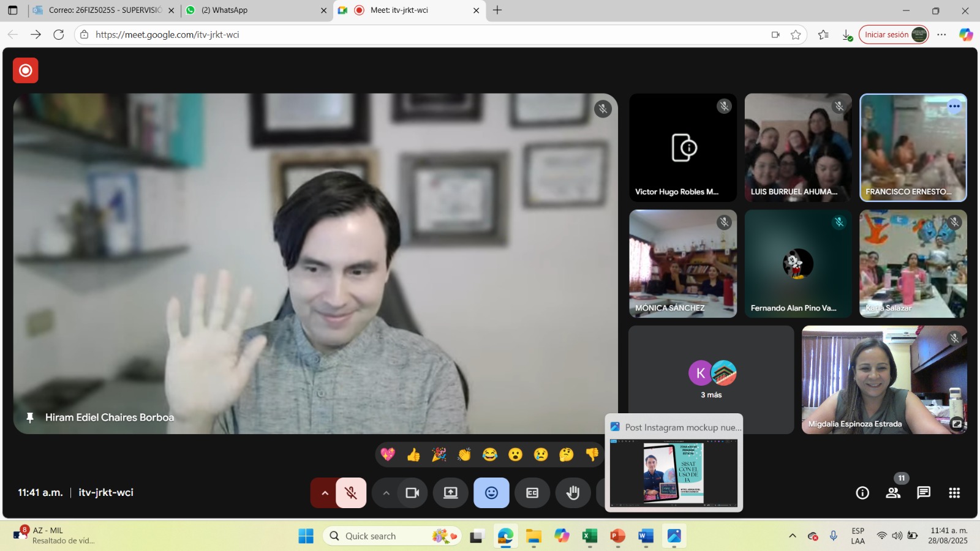The image size is (980, 551).
Task: Open the taskbar clock and date
Action: 949,536
